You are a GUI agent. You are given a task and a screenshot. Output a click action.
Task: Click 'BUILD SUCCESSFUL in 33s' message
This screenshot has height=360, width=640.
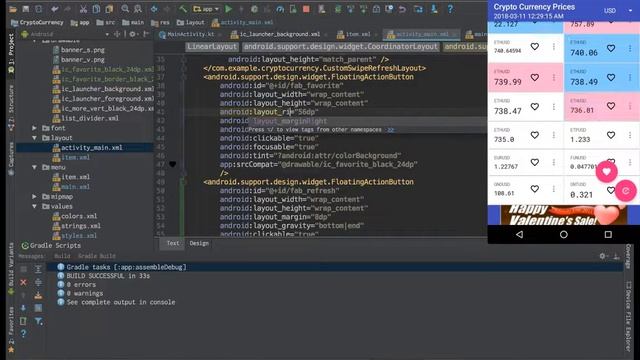coord(108,276)
